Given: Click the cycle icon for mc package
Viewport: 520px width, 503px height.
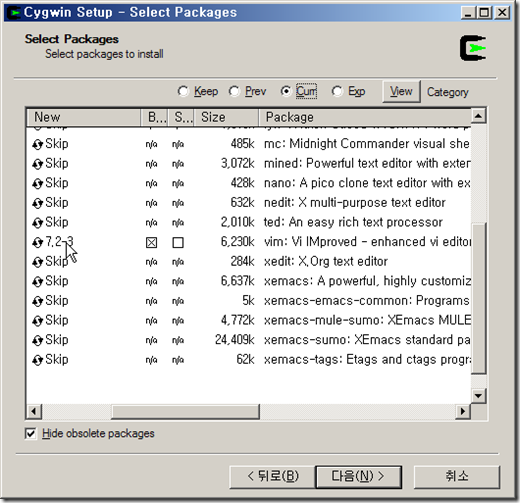Looking at the screenshot, I should (x=38, y=144).
